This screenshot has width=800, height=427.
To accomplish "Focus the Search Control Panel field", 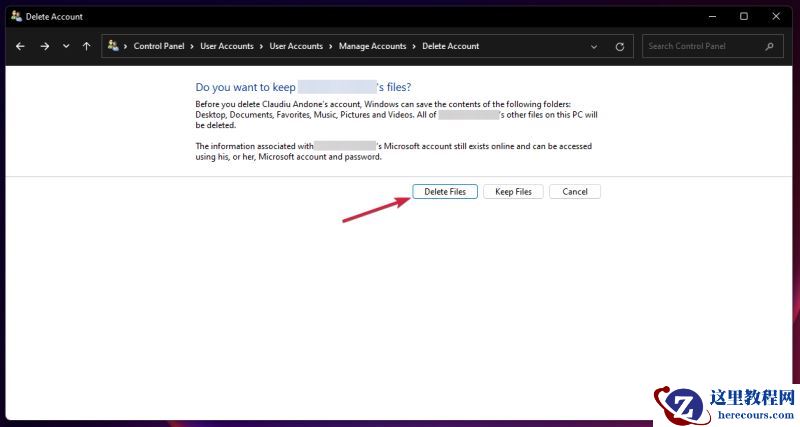I will click(713, 46).
